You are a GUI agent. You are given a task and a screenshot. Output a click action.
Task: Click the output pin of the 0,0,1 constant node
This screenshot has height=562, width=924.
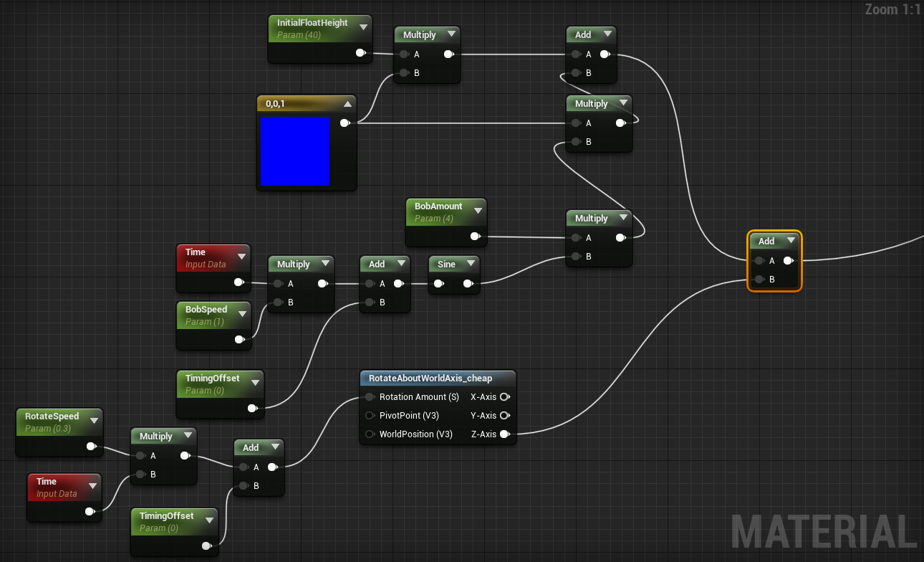345,123
